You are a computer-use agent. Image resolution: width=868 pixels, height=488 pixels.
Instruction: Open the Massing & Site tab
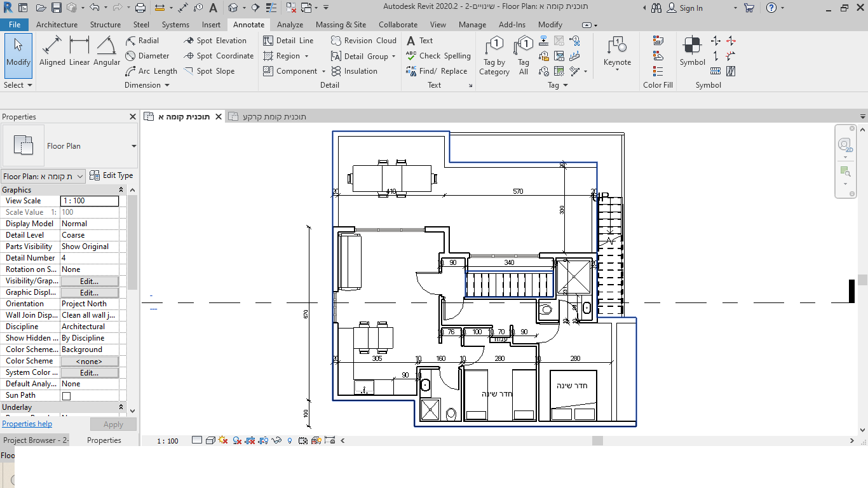pyautogui.click(x=341, y=25)
